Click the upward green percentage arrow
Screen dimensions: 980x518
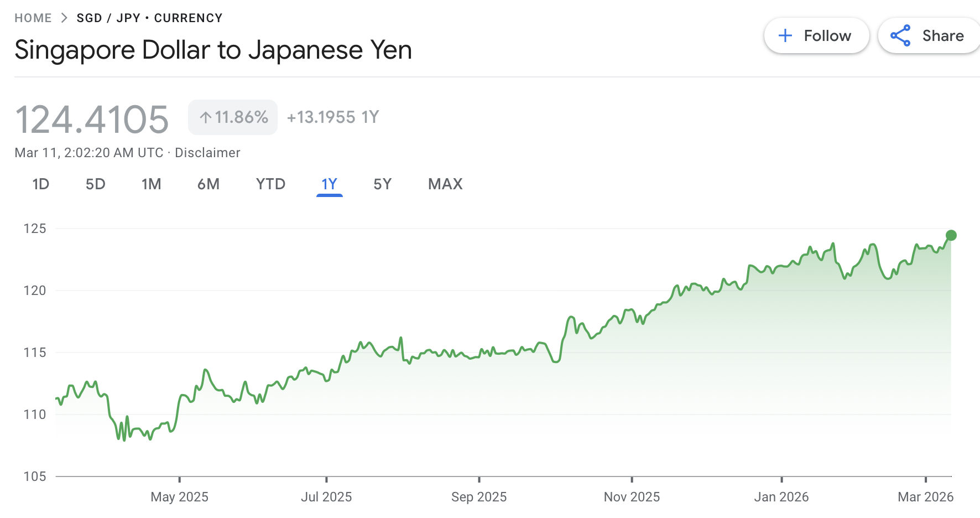point(205,117)
